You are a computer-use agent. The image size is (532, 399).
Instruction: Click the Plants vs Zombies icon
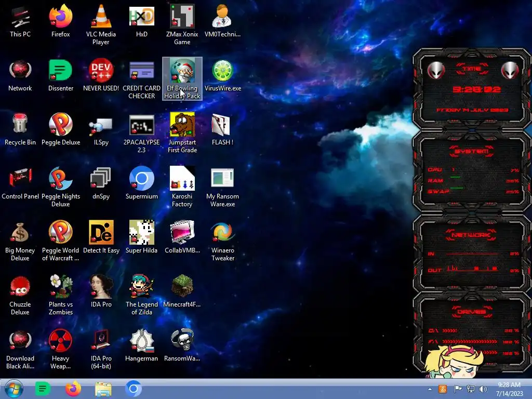pos(60,295)
